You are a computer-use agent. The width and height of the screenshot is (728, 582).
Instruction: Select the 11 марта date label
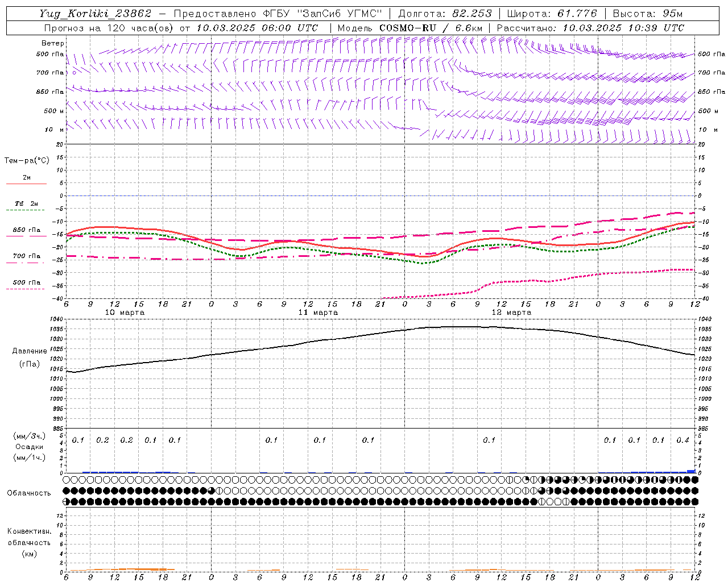click(x=318, y=313)
